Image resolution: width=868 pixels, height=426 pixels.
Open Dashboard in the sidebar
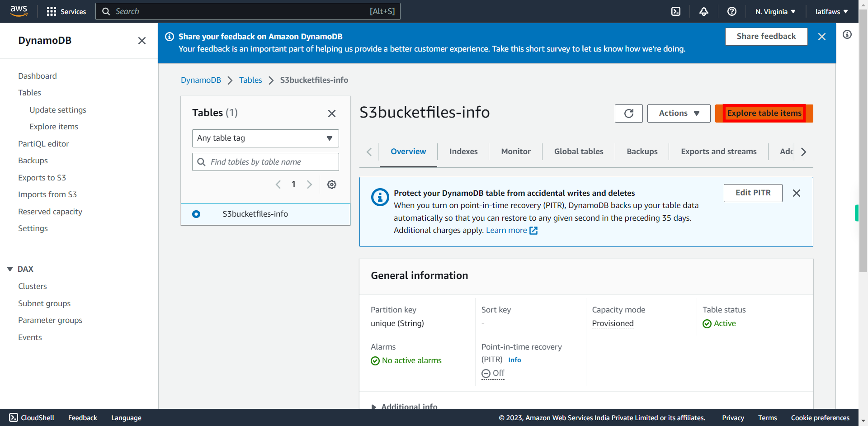tap(38, 76)
